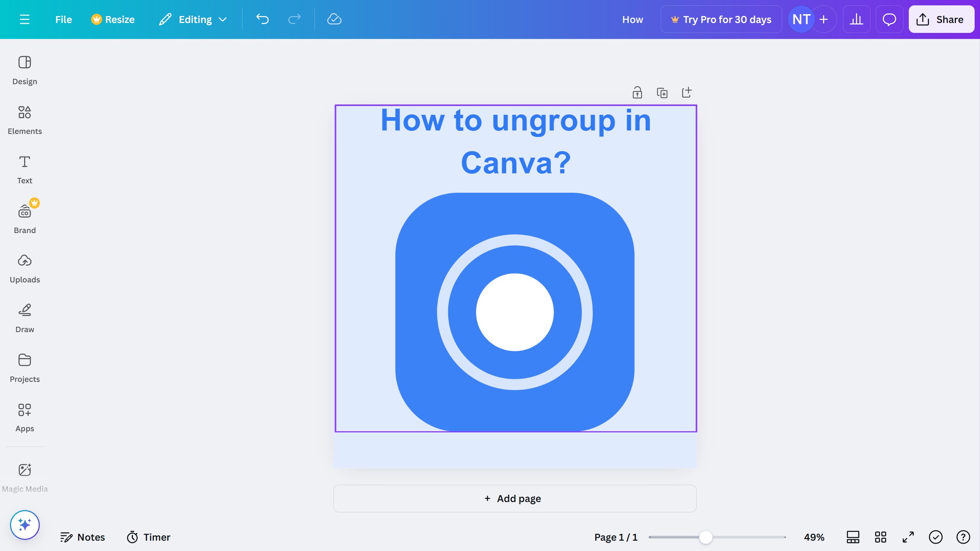Open the Notes tab at the bottom
Image resolution: width=980 pixels, height=551 pixels.
[x=83, y=537]
